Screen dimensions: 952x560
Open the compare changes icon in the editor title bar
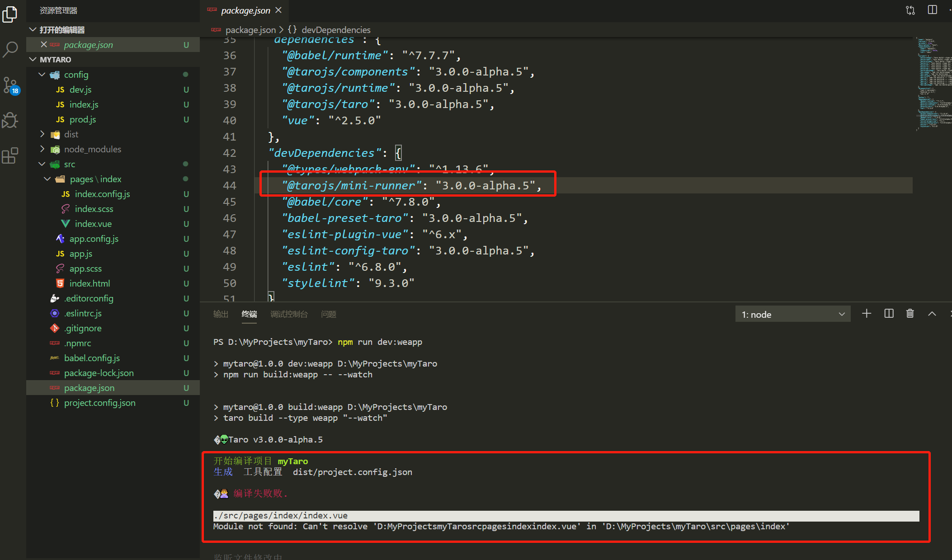point(910,10)
